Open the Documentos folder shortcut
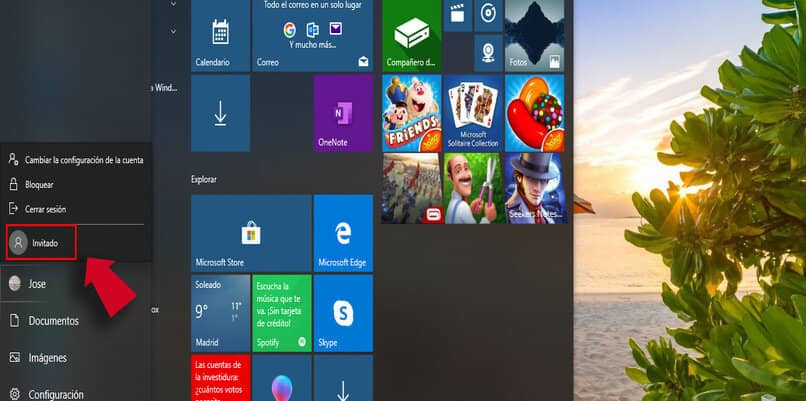 pos(53,321)
